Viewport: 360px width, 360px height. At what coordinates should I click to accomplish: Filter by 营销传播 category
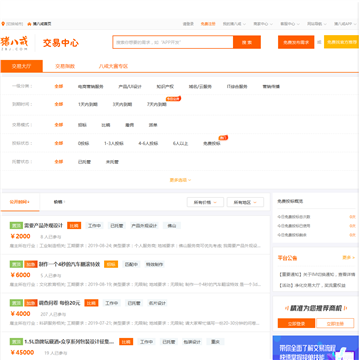(x=271, y=86)
